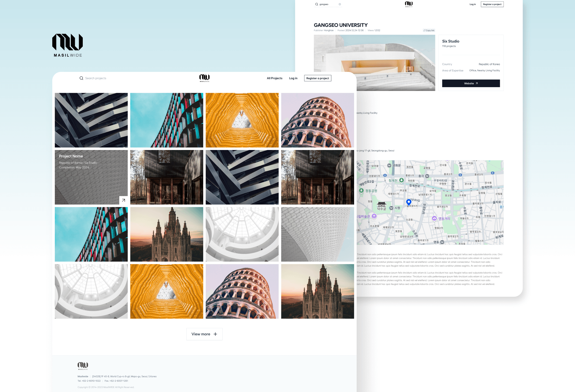The image size is (575, 392).
Task: Click the Masilwide logo in gallery header
Action: click(x=204, y=78)
